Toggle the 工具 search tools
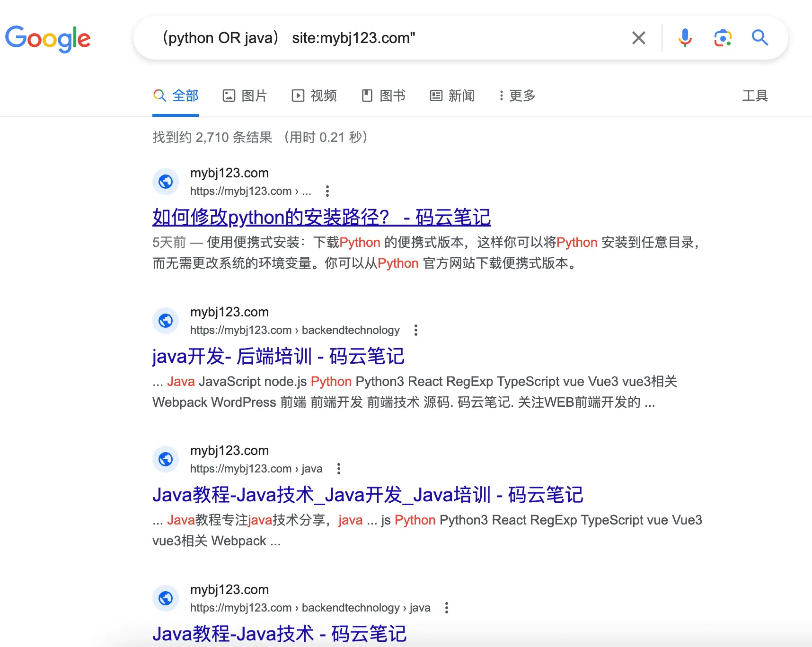The height and width of the screenshot is (647, 812). pos(755,96)
